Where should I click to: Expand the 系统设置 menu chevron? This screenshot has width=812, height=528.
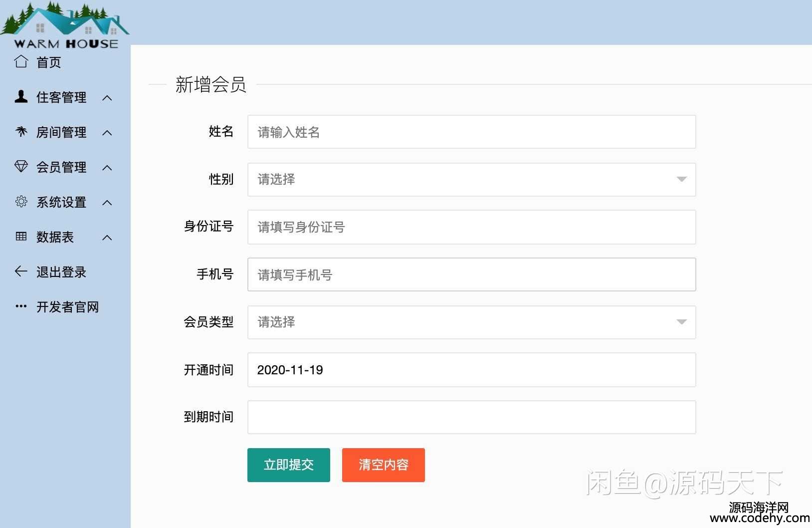tap(107, 203)
